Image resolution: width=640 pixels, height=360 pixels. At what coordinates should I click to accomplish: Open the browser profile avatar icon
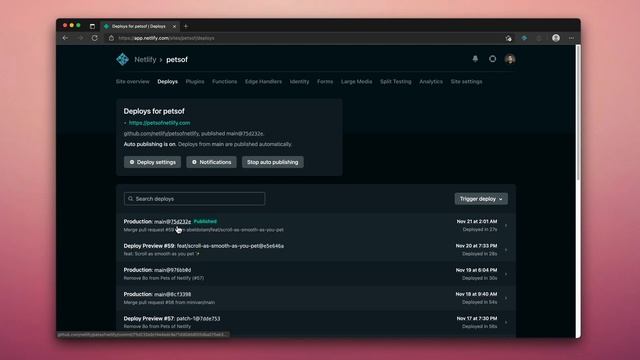(x=556, y=38)
